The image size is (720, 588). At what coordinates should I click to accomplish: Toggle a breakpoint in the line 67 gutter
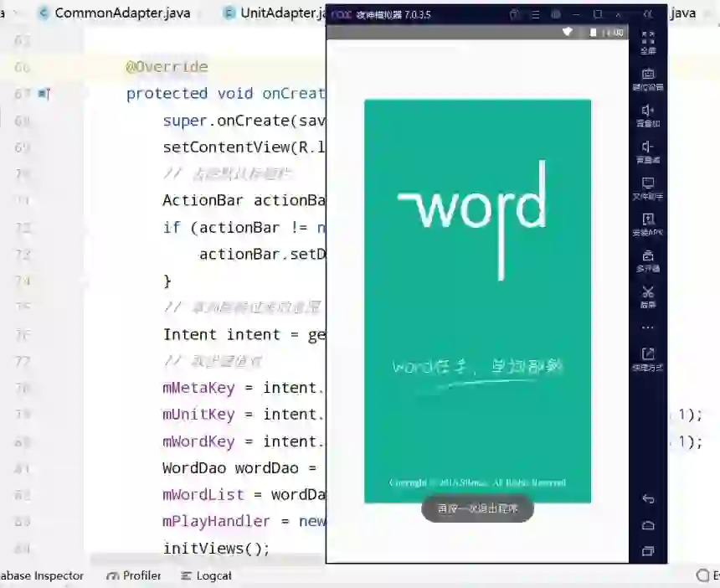43,94
